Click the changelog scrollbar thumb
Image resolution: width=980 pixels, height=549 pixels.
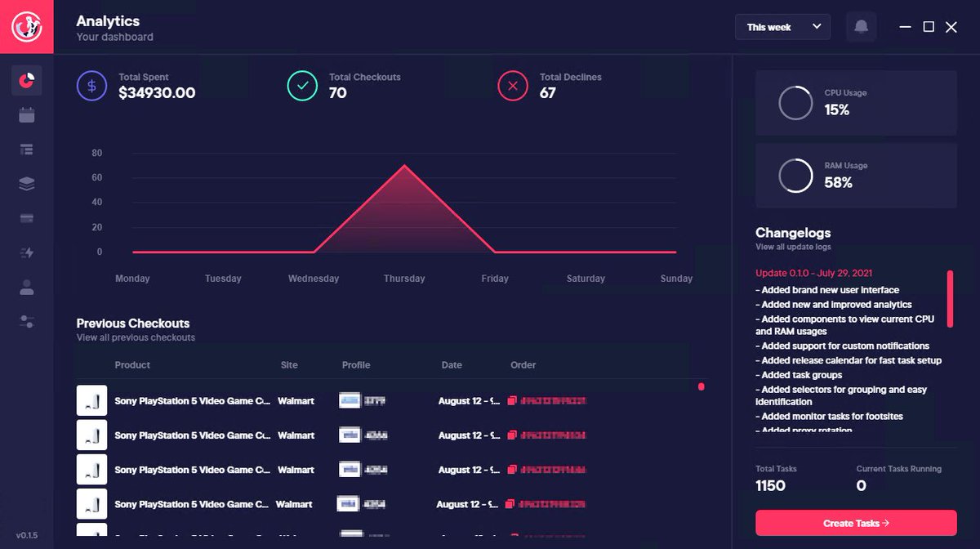coord(950,299)
